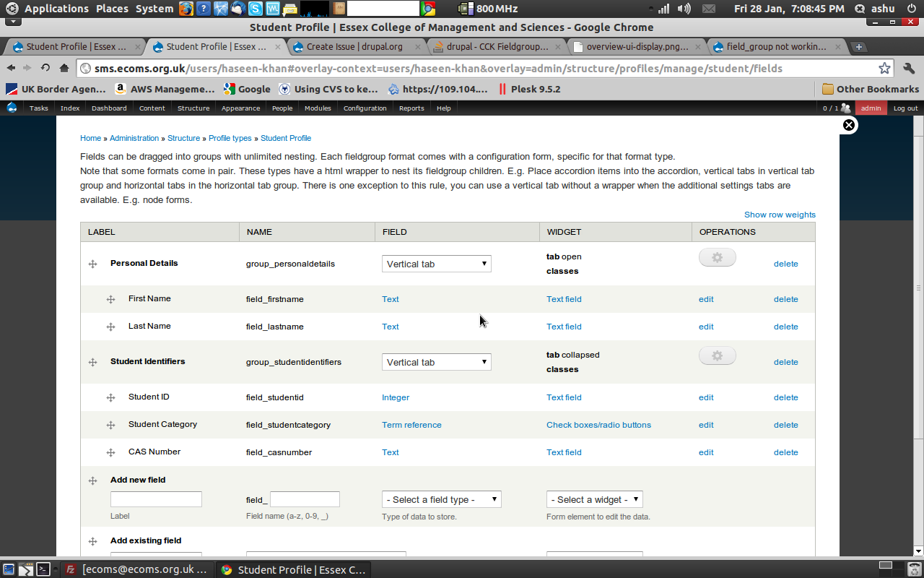Open the Structure menu in the admin toolbar
Image resolution: width=924 pixels, height=578 pixels.
click(x=193, y=108)
